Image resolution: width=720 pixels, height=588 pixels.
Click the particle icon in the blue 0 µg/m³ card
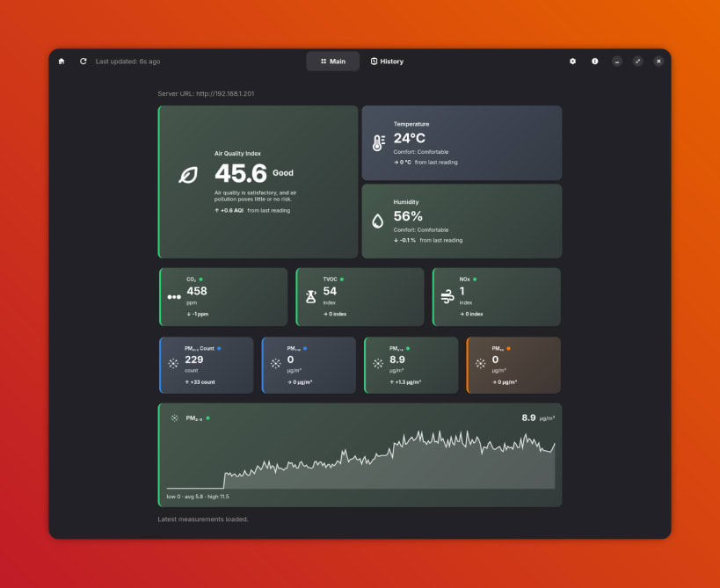[275, 364]
